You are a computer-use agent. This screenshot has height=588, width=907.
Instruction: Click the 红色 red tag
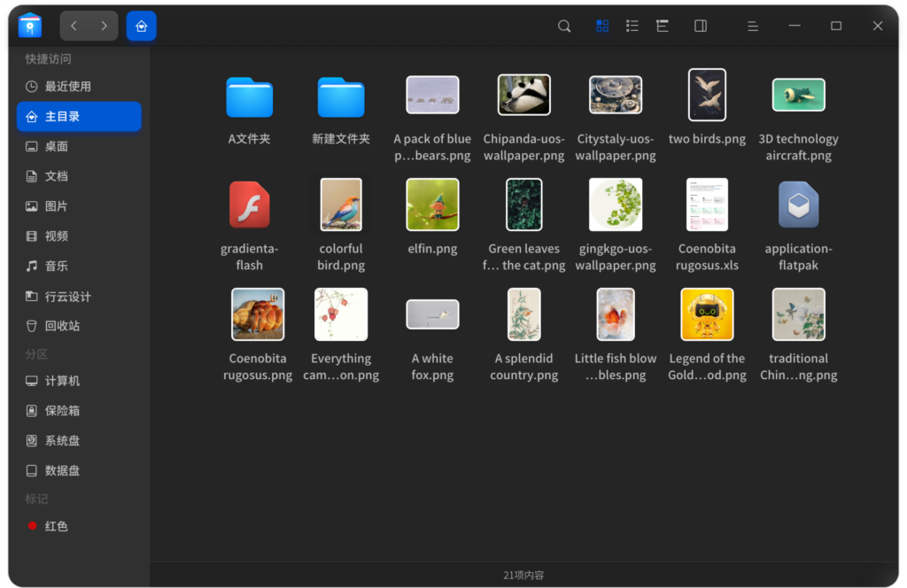point(56,526)
